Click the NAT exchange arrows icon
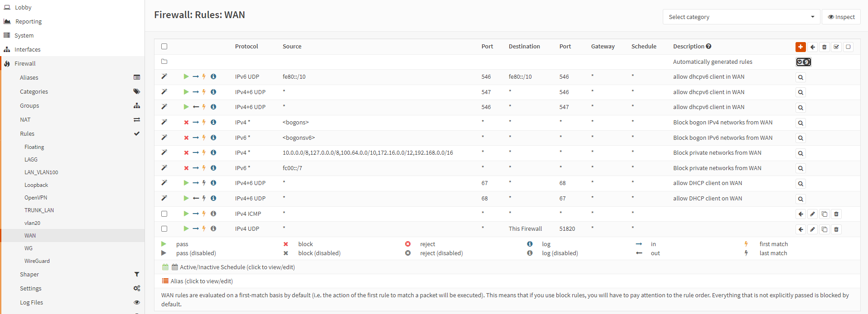868x314 pixels. pyautogui.click(x=137, y=119)
